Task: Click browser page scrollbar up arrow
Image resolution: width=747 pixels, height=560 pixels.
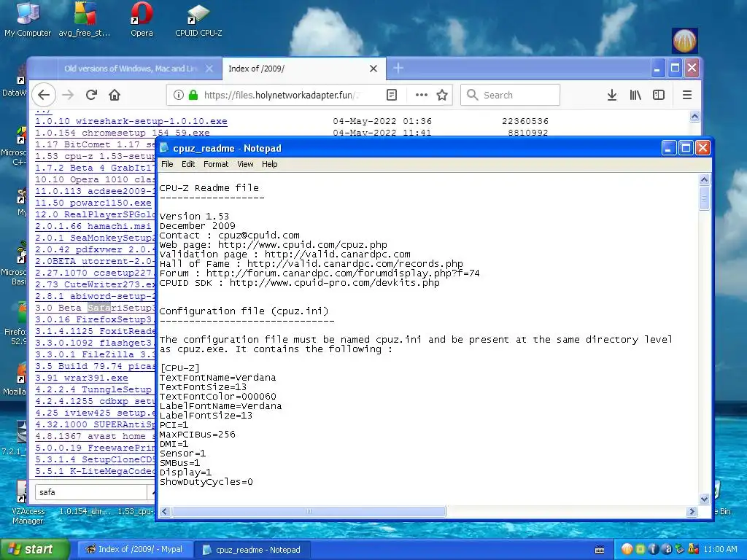Action: pos(694,116)
